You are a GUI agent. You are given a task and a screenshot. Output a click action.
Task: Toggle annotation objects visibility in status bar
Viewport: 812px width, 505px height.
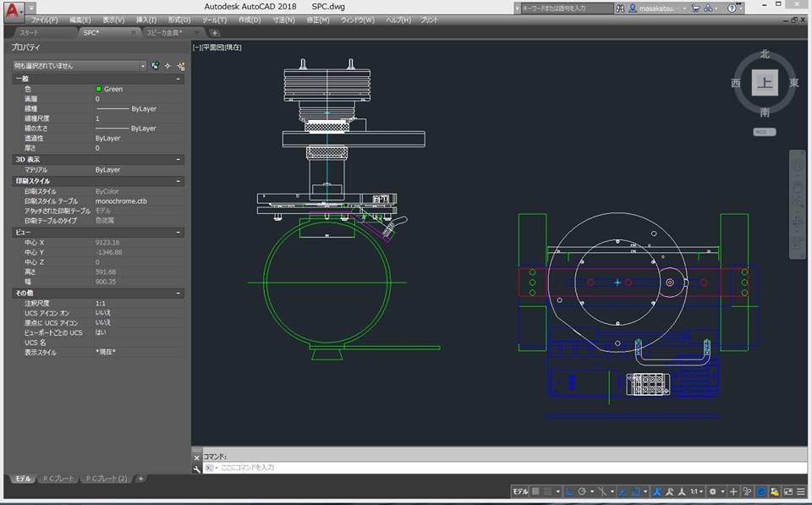click(657, 491)
